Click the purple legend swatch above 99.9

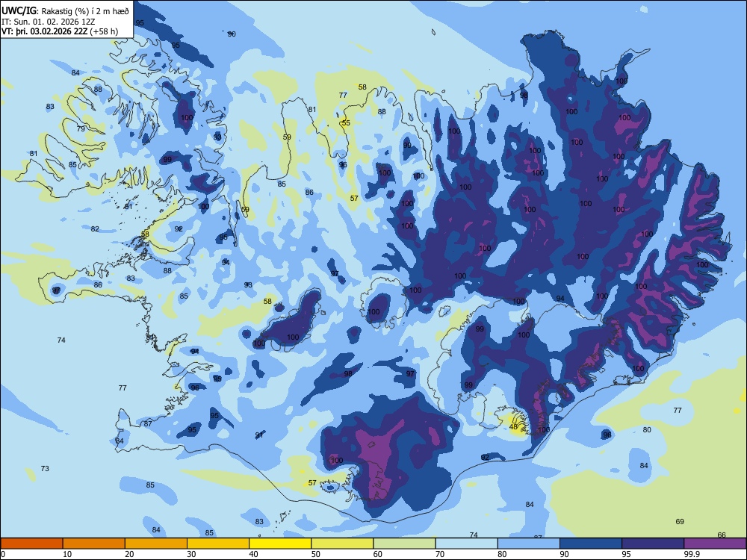point(715,544)
